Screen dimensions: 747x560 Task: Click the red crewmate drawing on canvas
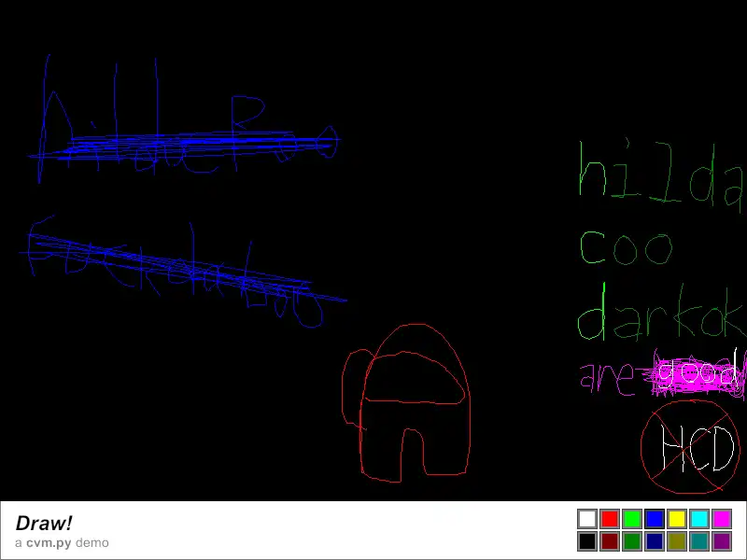[x=406, y=403]
